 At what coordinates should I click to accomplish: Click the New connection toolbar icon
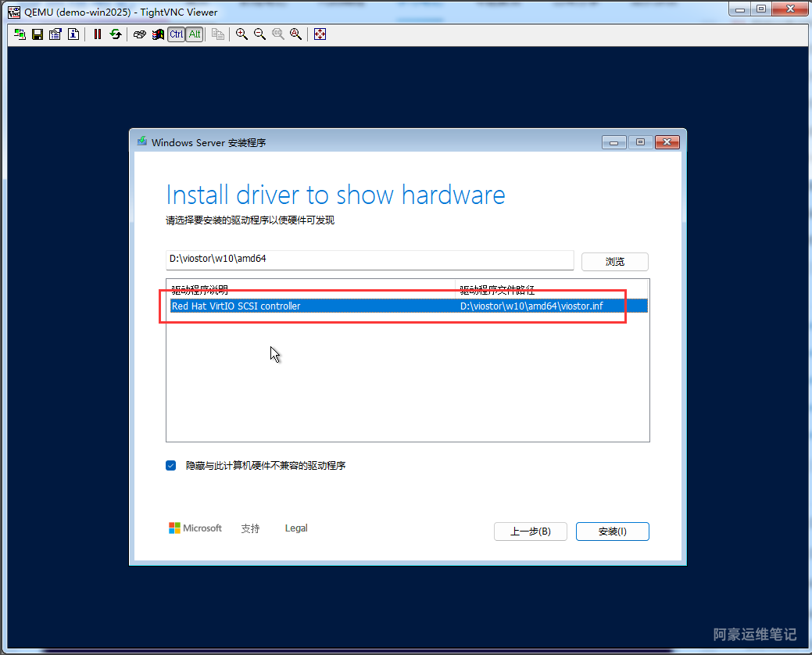coord(20,34)
